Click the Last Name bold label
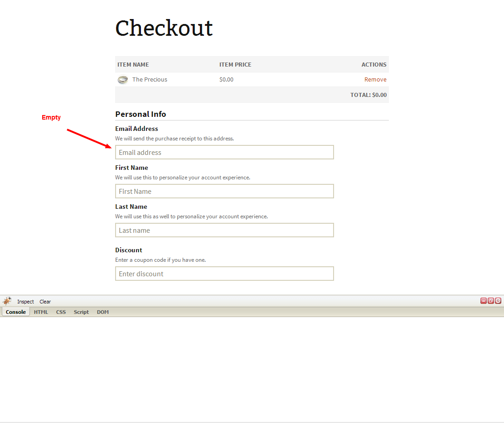This screenshot has height=423, width=504. click(131, 207)
